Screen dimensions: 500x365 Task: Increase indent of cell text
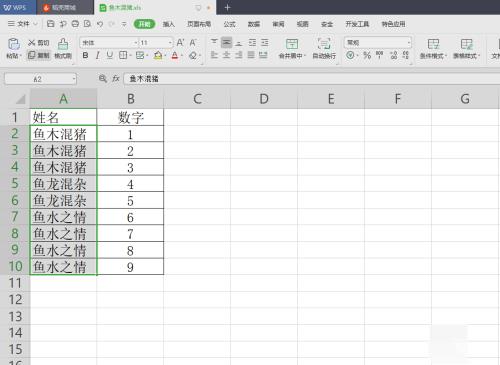tap(265, 42)
